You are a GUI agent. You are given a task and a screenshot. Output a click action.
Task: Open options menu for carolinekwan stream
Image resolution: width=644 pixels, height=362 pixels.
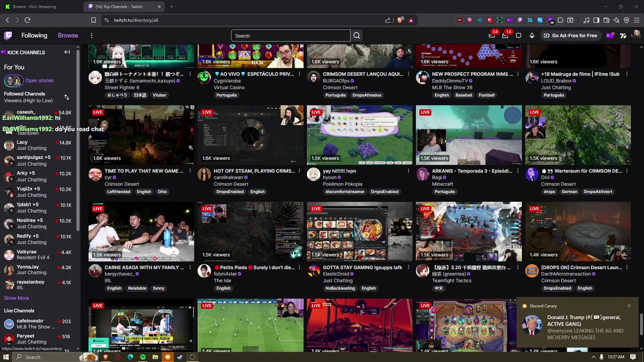(299, 171)
